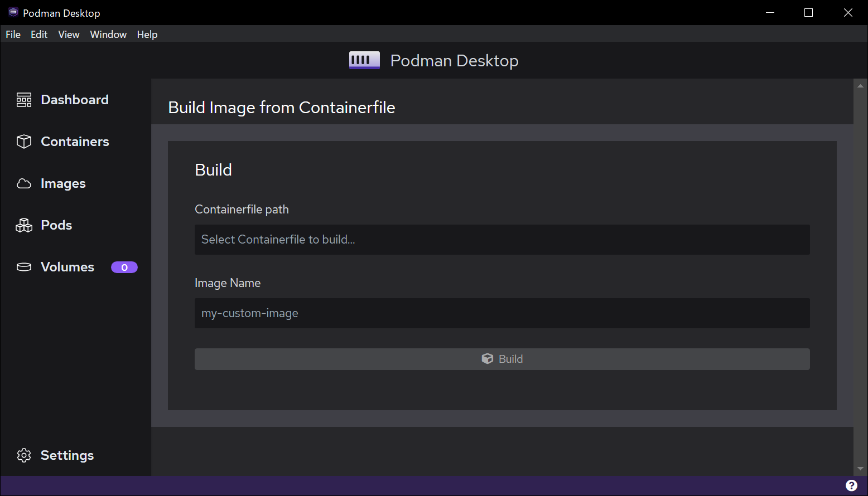Open the View menu
Image resolution: width=868 pixels, height=496 pixels.
pyautogui.click(x=69, y=35)
